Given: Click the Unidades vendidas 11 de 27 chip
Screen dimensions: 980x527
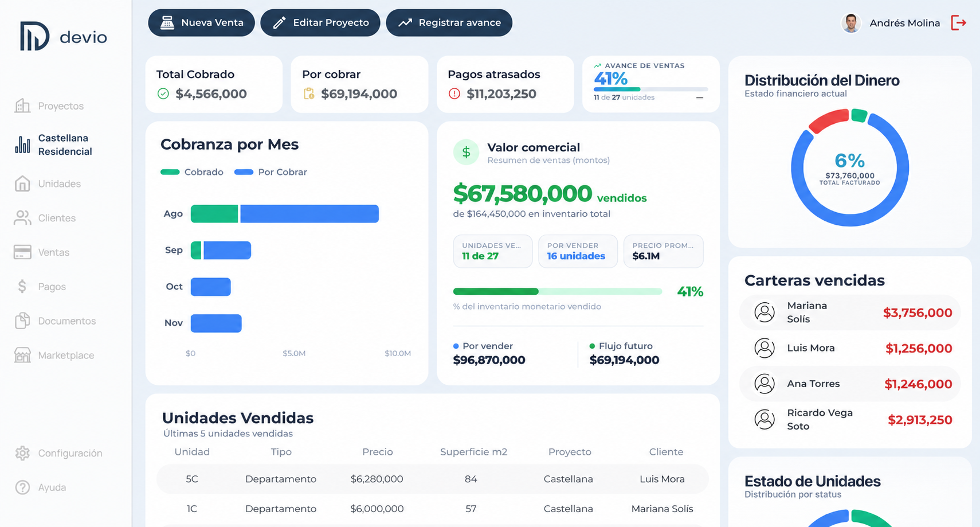Looking at the screenshot, I should pos(493,251).
